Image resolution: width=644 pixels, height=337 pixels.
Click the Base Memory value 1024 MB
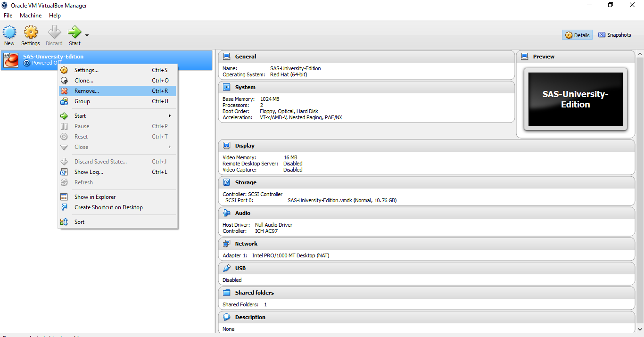point(270,99)
